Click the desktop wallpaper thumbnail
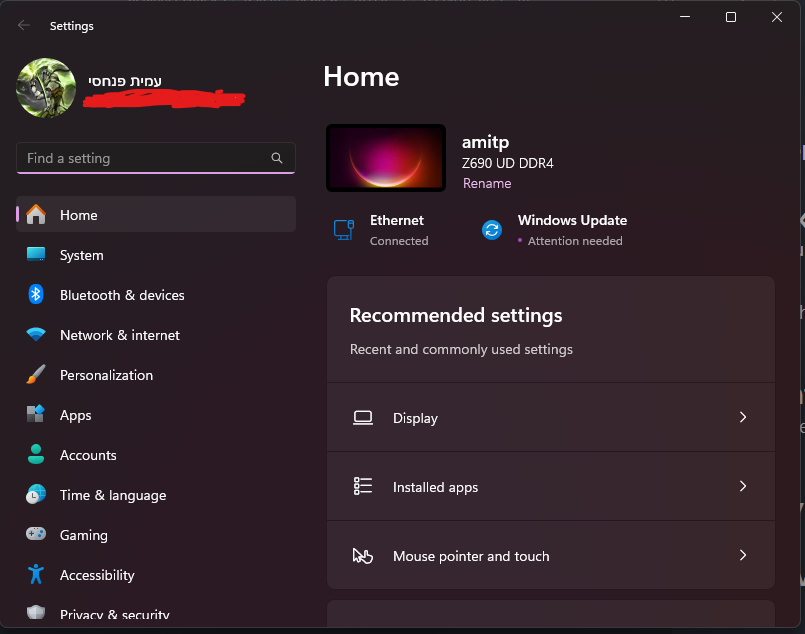805x634 pixels. pyautogui.click(x=386, y=158)
